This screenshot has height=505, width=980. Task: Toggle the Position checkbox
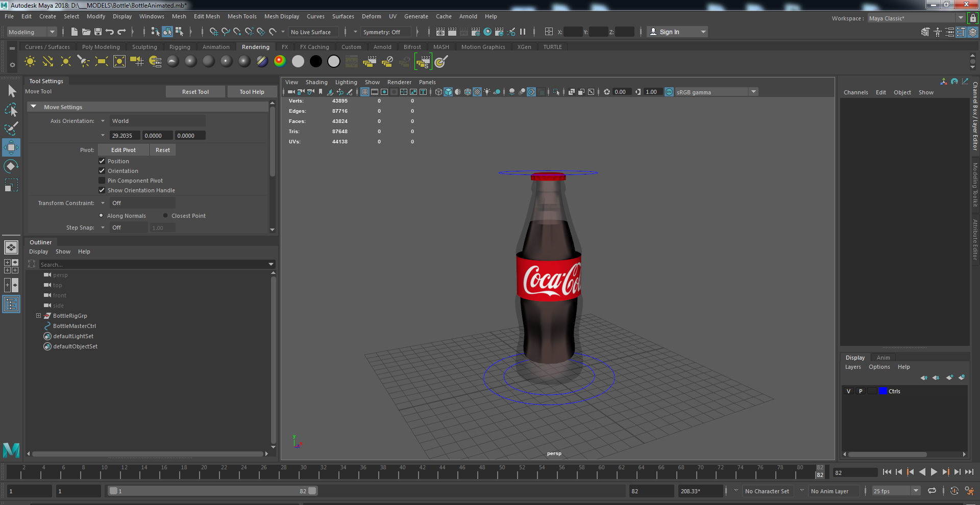[x=102, y=161]
